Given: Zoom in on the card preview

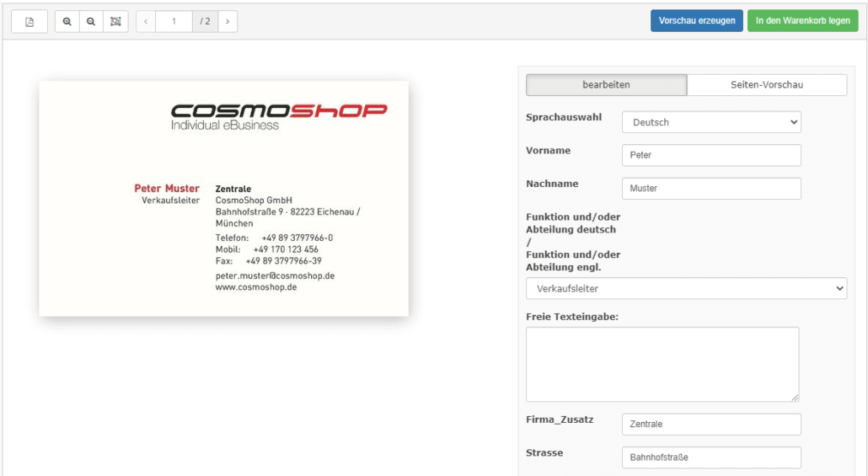Looking at the screenshot, I should coord(67,21).
